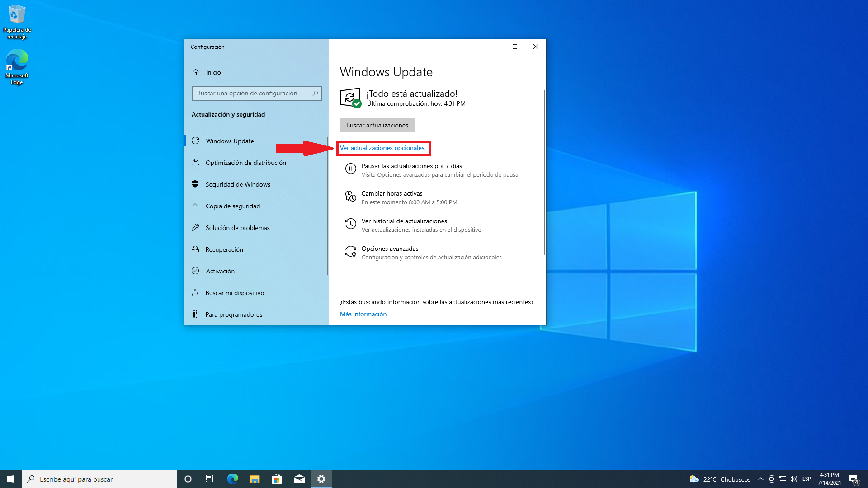Screen dimensions: 868x488
Task: Open Microsoft Store from taskbar
Action: point(277,479)
